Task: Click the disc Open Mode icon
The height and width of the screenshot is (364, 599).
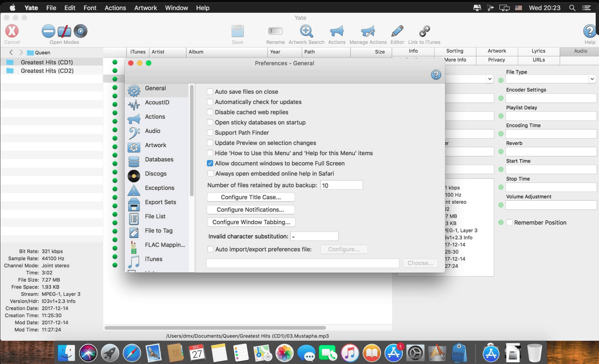Action: pyautogui.click(x=80, y=31)
